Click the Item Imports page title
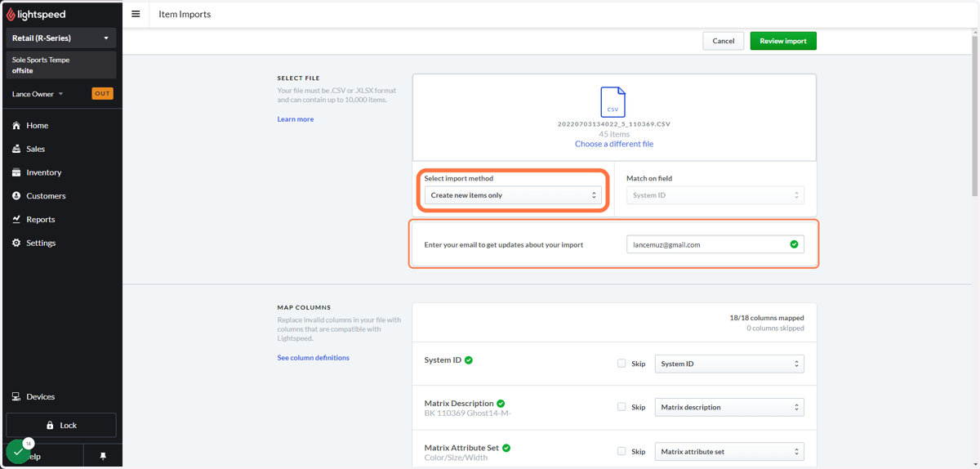Viewport: 980px width, 469px height. click(185, 14)
